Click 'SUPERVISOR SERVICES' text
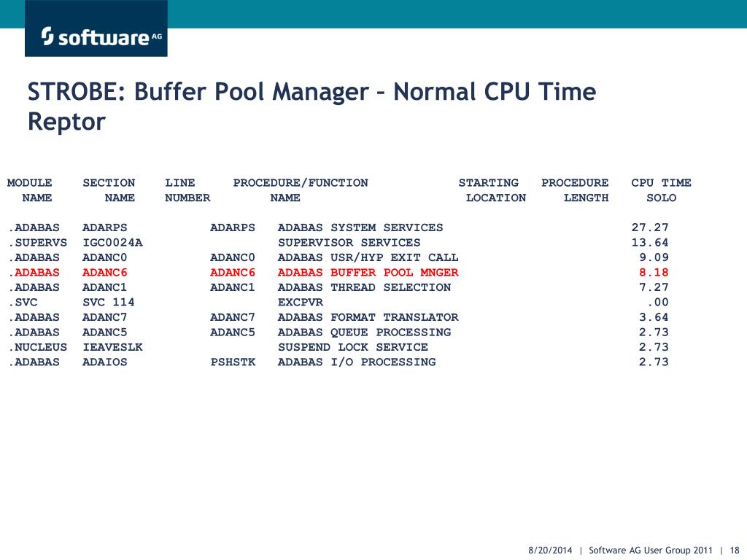 click(349, 242)
